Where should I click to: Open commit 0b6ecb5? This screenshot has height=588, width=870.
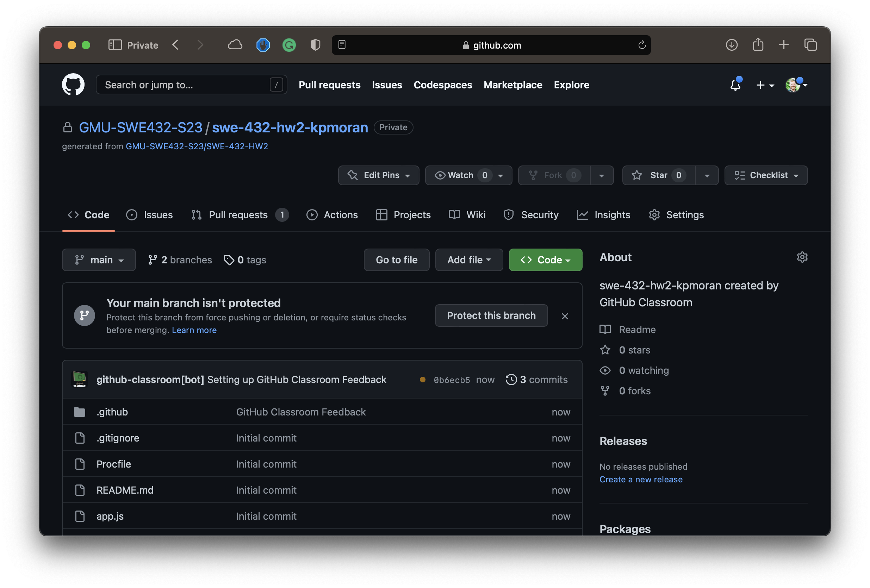pos(452,380)
